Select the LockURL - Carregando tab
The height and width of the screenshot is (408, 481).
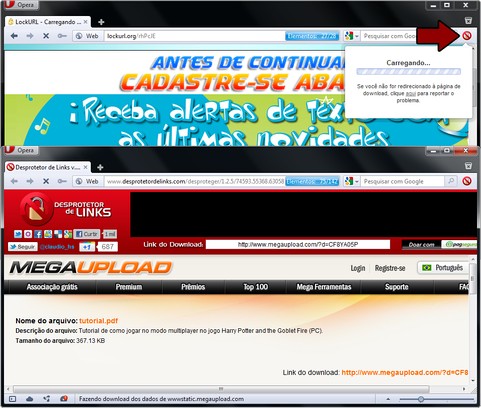click(47, 22)
